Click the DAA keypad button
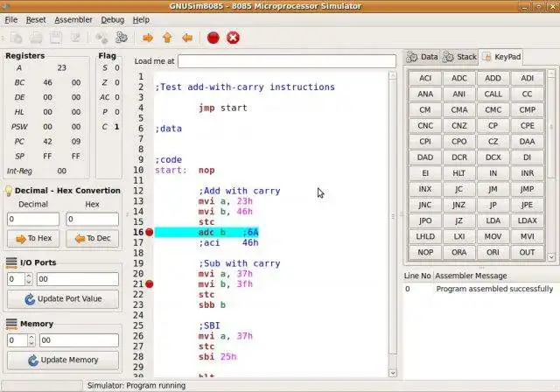The width and height of the screenshot is (560, 392). click(527, 142)
